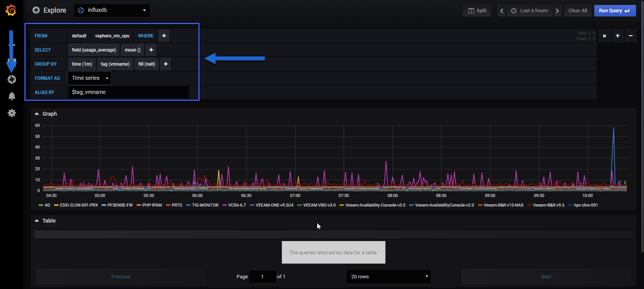Click the ALIAS BY input field
The width and height of the screenshot is (644, 289).
coord(128,92)
